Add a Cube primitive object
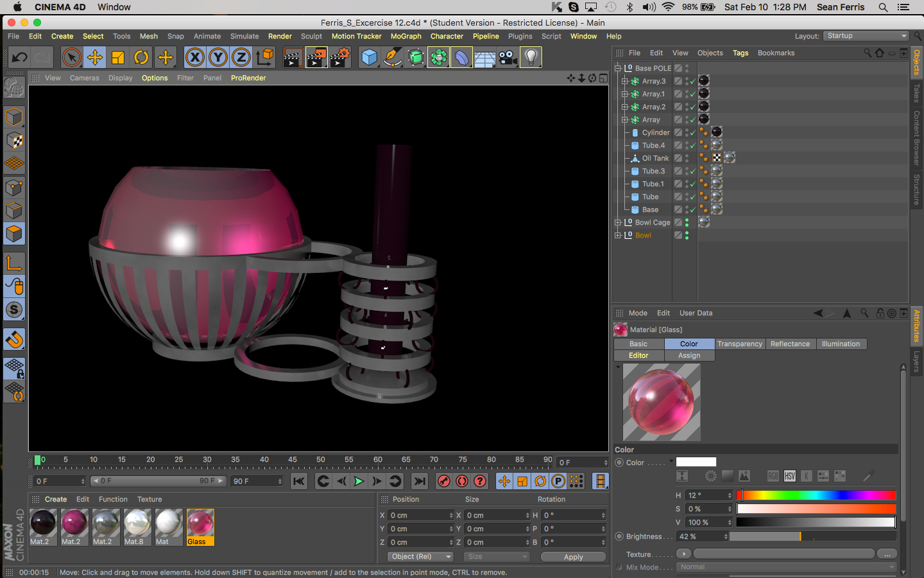924x578 pixels. click(x=369, y=58)
